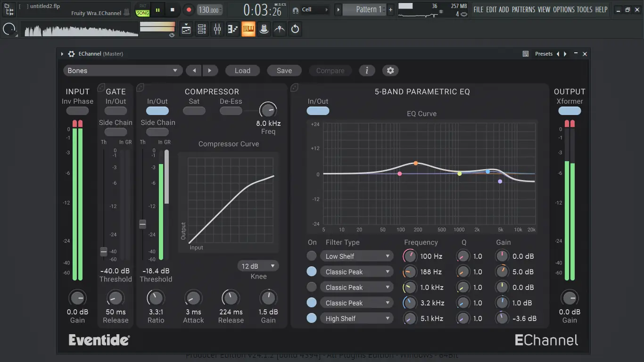The width and height of the screenshot is (644, 362).
Task: Toggle the Compressor In/Out switch
Action: pos(157,111)
